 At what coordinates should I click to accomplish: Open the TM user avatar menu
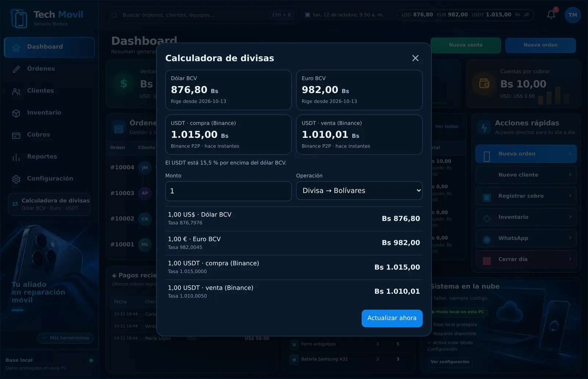coord(573,15)
